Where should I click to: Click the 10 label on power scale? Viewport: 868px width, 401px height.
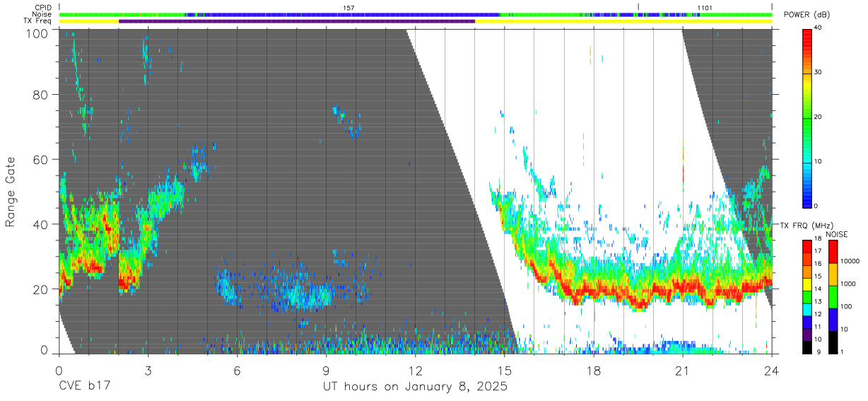(819, 161)
